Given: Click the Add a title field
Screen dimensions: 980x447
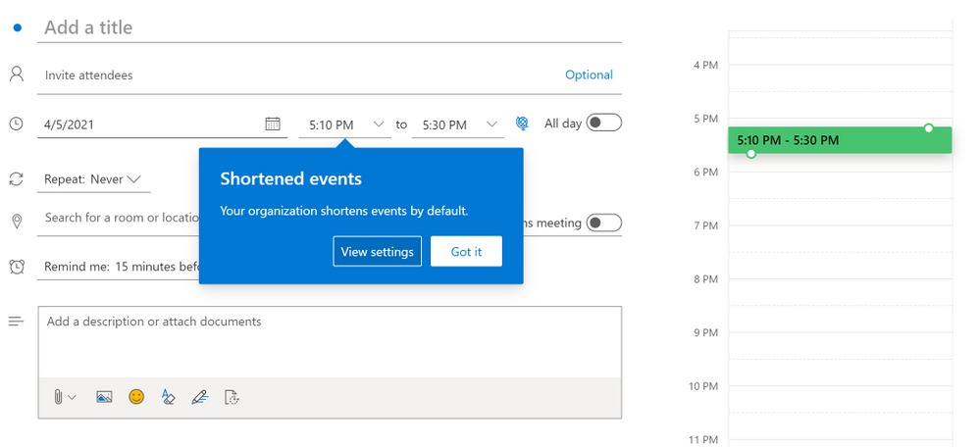Looking at the screenshot, I should point(330,27).
